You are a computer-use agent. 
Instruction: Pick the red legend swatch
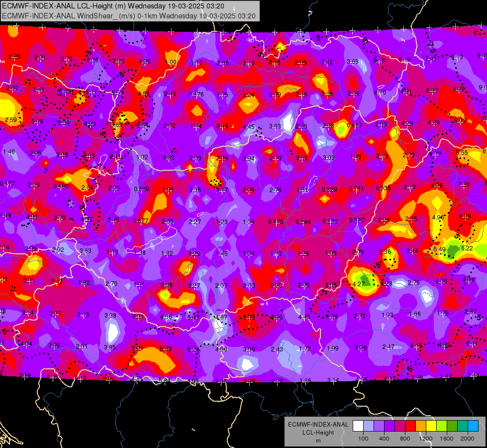(x=410, y=426)
